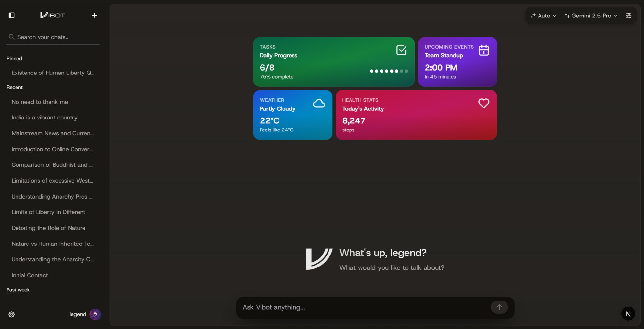
Task: Click the search magnifier icon
Action: [x=11, y=37]
